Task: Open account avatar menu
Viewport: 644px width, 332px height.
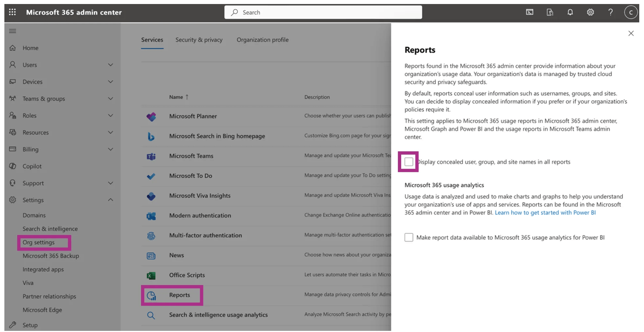Action: pyautogui.click(x=631, y=12)
